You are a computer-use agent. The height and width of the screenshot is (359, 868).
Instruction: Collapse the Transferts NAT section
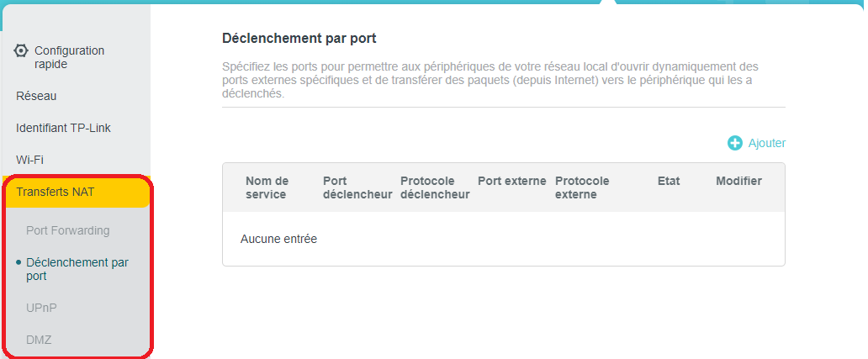point(56,192)
